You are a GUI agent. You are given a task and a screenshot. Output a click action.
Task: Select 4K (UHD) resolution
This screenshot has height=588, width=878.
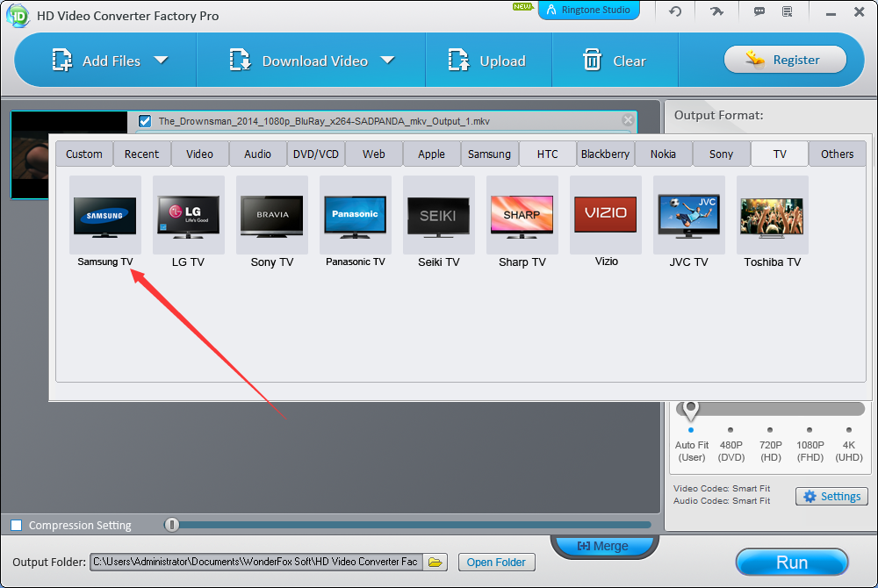click(x=849, y=445)
